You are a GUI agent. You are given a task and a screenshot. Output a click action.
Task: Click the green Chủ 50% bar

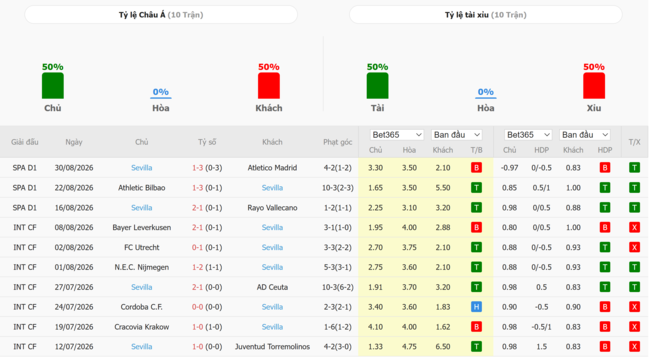coord(53,86)
